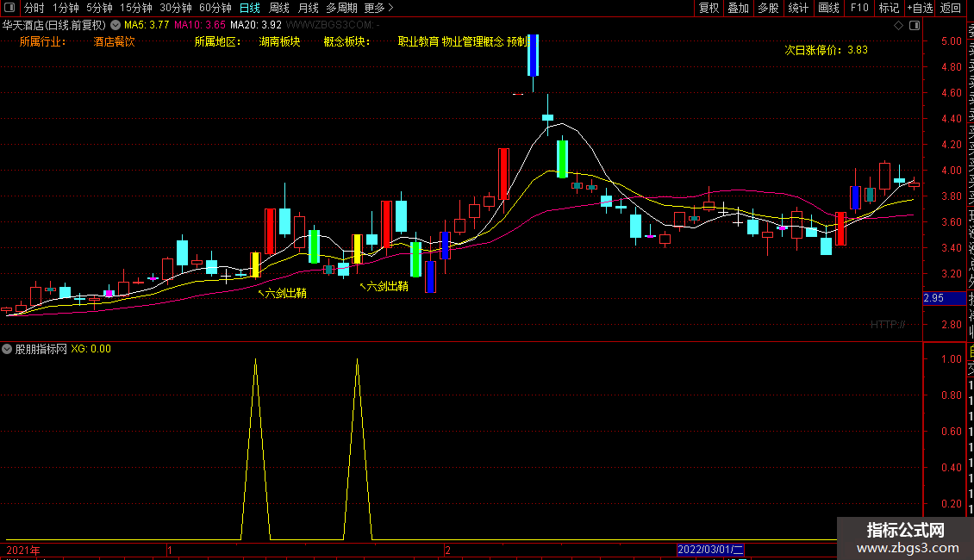Open F10 company info
Viewport: 974px width, 560px height.
point(859,8)
